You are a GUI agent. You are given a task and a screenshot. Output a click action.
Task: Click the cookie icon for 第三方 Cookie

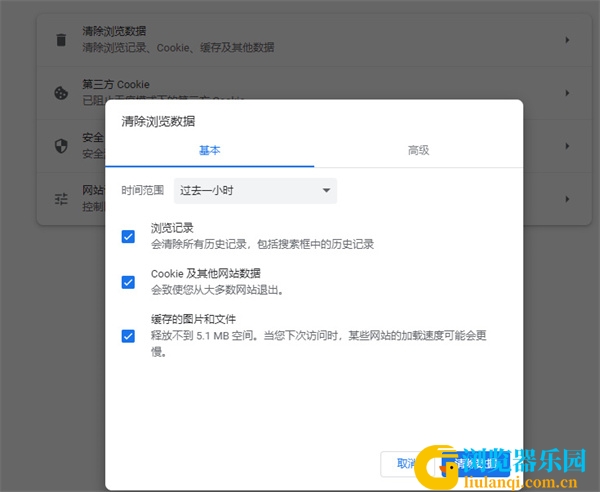pyautogui.click(x=61, y=93)
